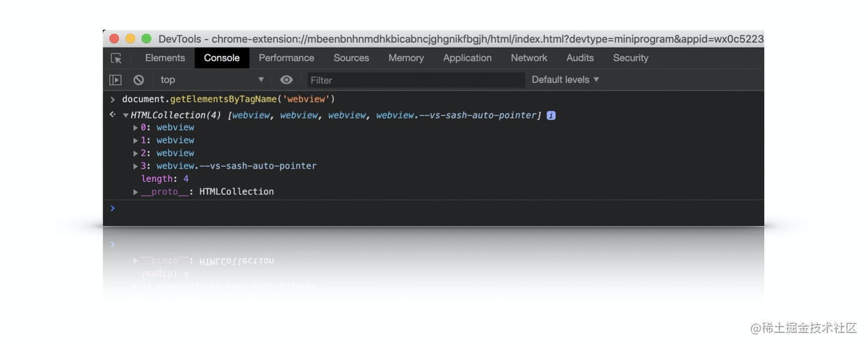Expand the __proto__ HTMLCollection node
This screenshot has height=345, width=868.
(x=136, y=192)
